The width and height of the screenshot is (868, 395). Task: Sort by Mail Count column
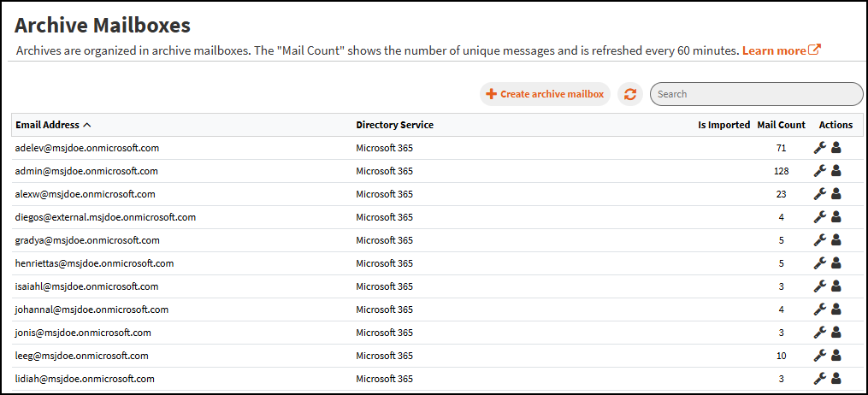(781, 125)
